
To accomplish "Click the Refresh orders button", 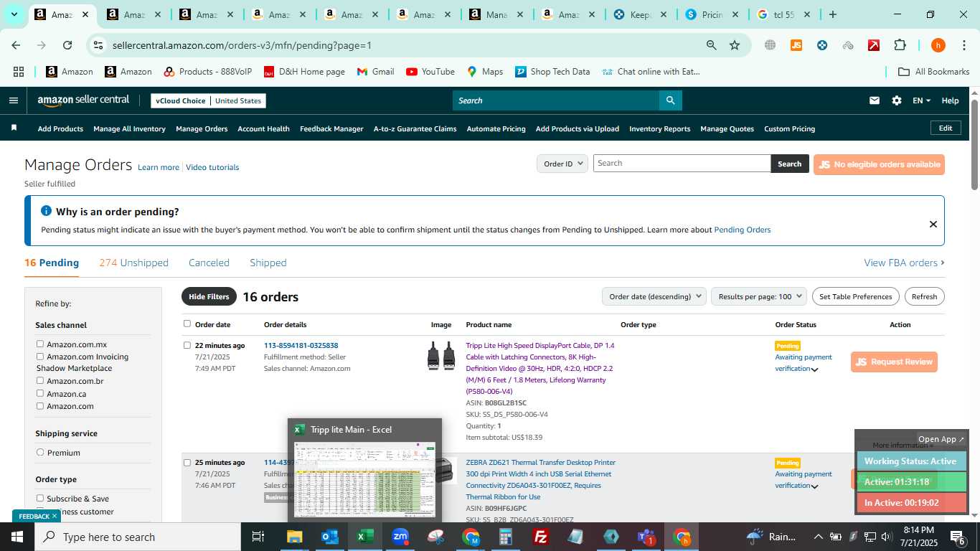I will 924,296.
